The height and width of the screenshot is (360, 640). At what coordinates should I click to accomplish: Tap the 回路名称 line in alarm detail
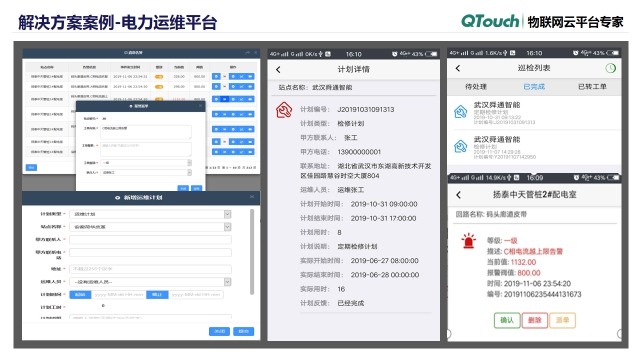tap(491, 214)
